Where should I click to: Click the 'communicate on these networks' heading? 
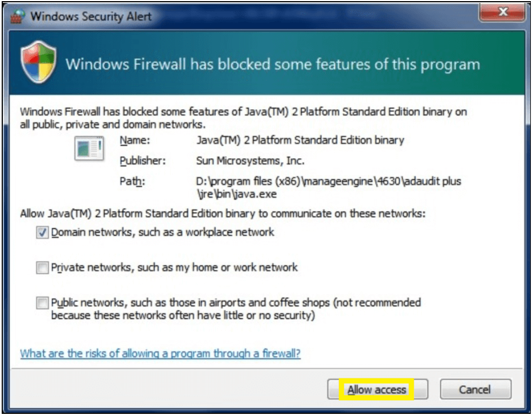pos(223,214)
